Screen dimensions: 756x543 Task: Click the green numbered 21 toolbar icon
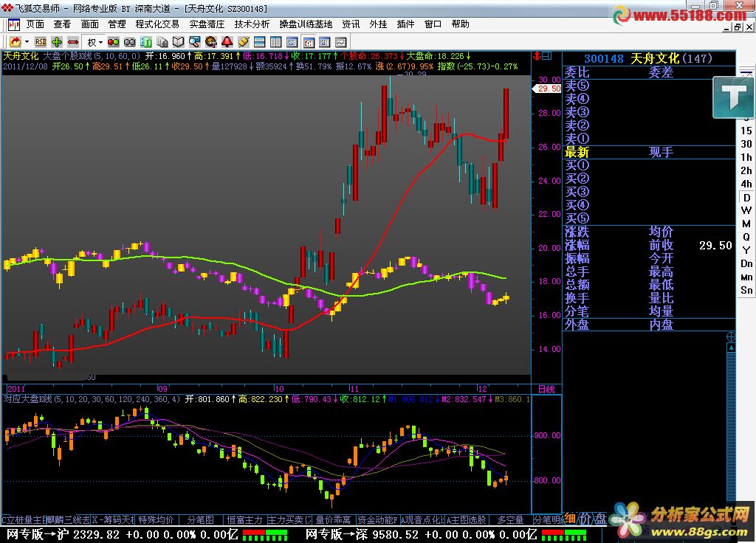(146, 42)
